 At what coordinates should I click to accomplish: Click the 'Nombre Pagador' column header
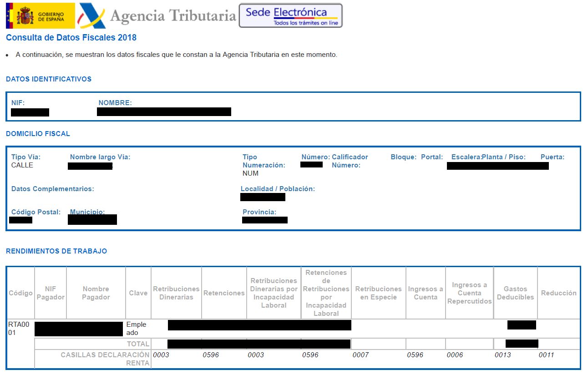[96, 293]
